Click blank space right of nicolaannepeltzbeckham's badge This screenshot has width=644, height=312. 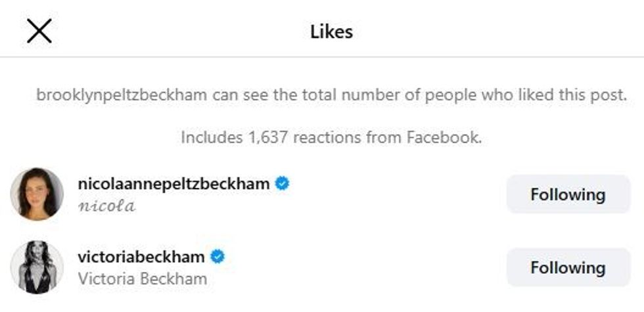pos(394,184)
